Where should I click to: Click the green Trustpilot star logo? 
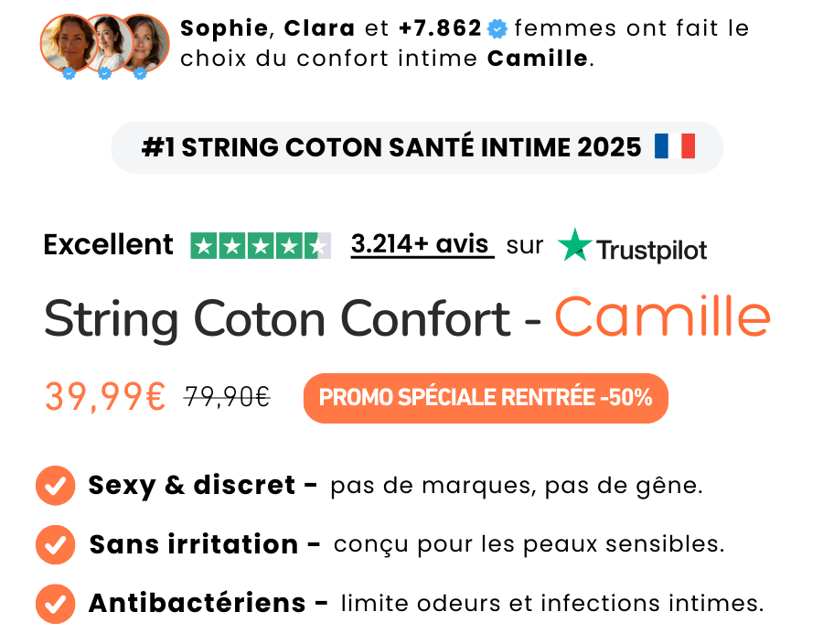pyautogui.click(x=575, y=245)
